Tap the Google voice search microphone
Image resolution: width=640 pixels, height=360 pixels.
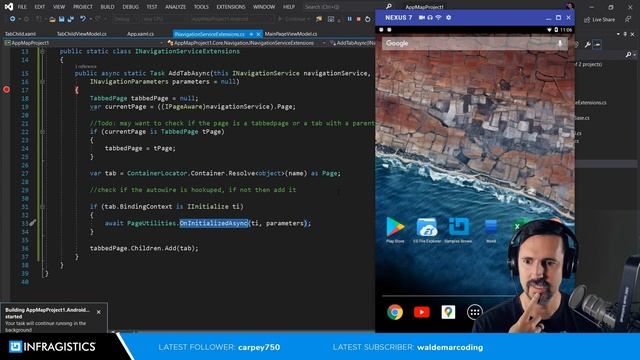(x=560, y=43)
